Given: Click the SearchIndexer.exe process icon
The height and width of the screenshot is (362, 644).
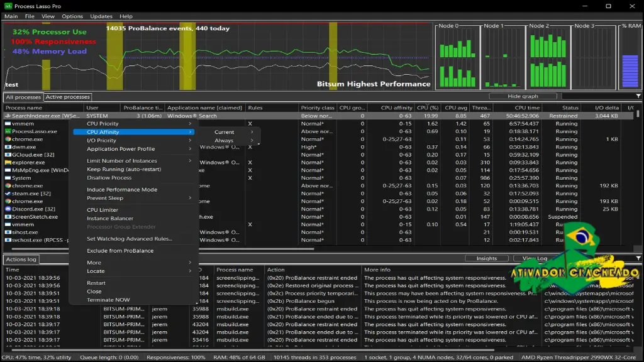Looking at the screenshot, I should tap(8, 116).
